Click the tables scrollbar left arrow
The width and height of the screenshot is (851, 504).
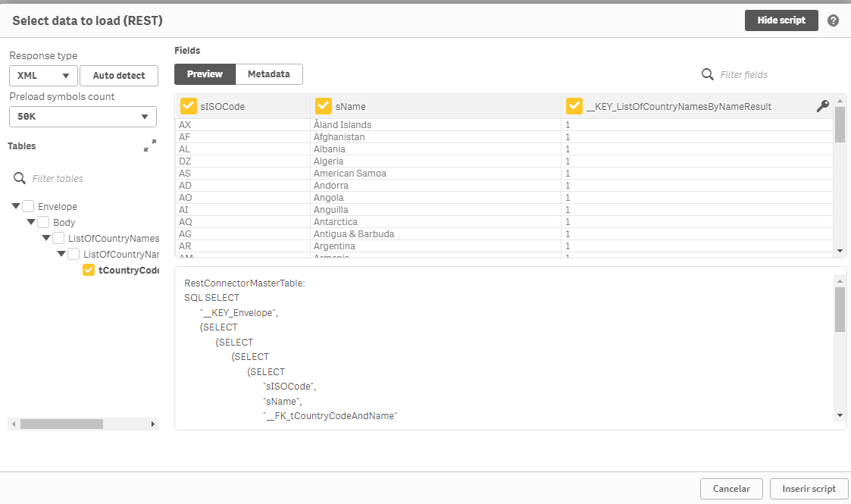pyautogui.click(x=14, y=424)
